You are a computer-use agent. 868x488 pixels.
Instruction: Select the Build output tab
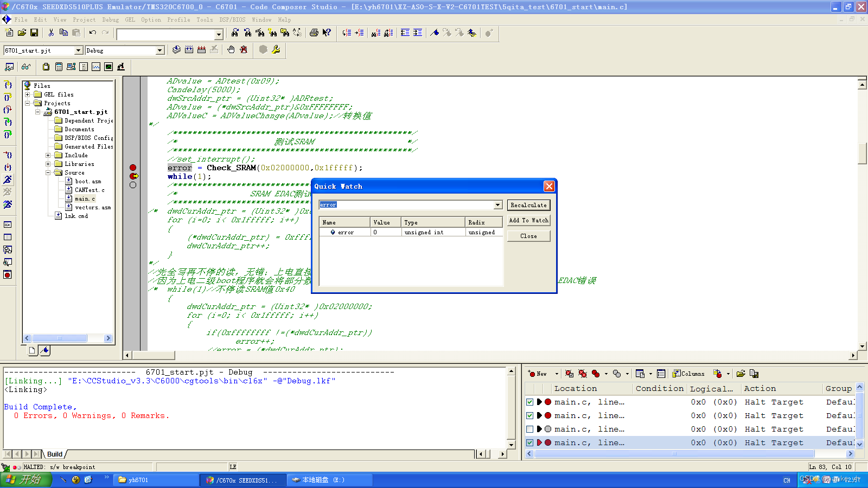(x=55, y=454)
